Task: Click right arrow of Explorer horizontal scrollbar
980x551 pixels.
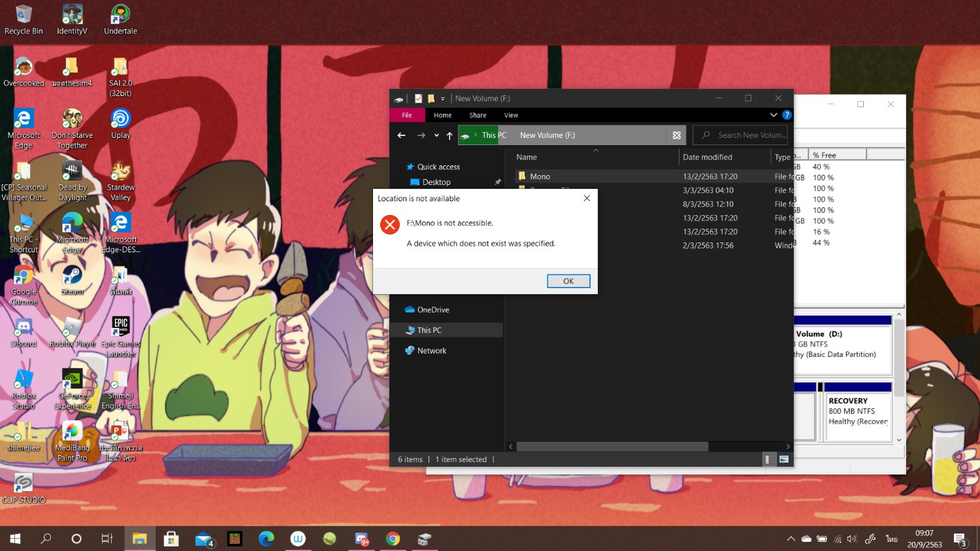Action: pos(788,446)
